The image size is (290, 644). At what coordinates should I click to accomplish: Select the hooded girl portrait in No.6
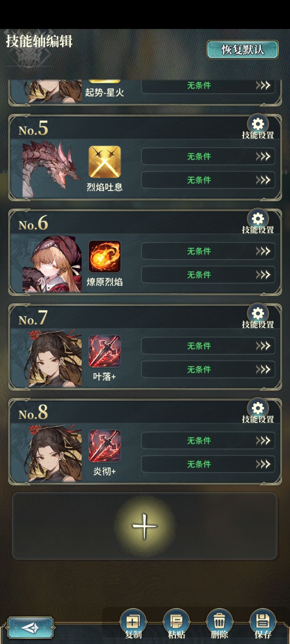52,264
